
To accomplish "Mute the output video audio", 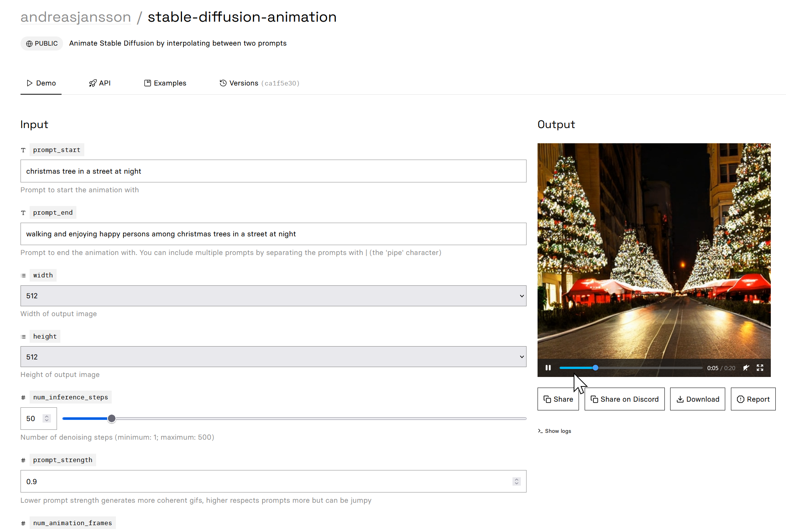I will pos(746,368).
